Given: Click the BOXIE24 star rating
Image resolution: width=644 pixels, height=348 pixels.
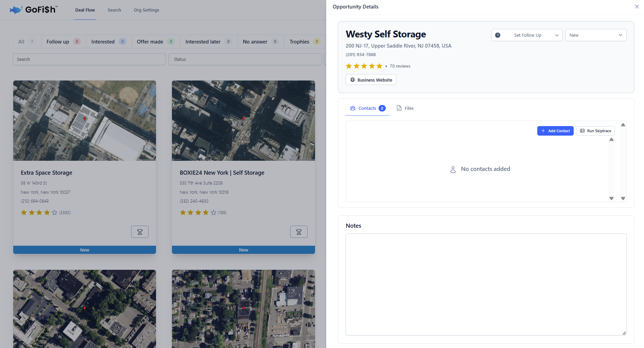Looking at the screenshot, I should [x=198, y=212].
